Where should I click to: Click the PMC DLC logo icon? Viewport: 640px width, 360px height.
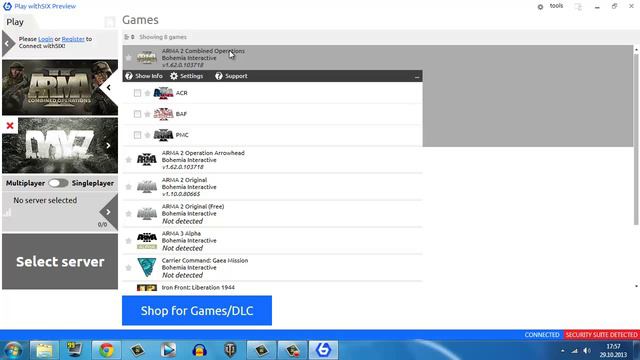[163, 135]
